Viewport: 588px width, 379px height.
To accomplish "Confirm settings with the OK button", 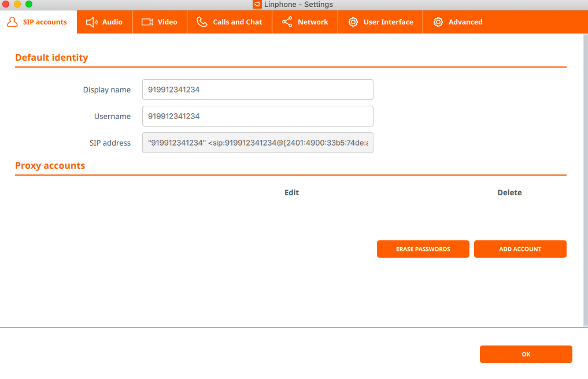I will (526, 354).
